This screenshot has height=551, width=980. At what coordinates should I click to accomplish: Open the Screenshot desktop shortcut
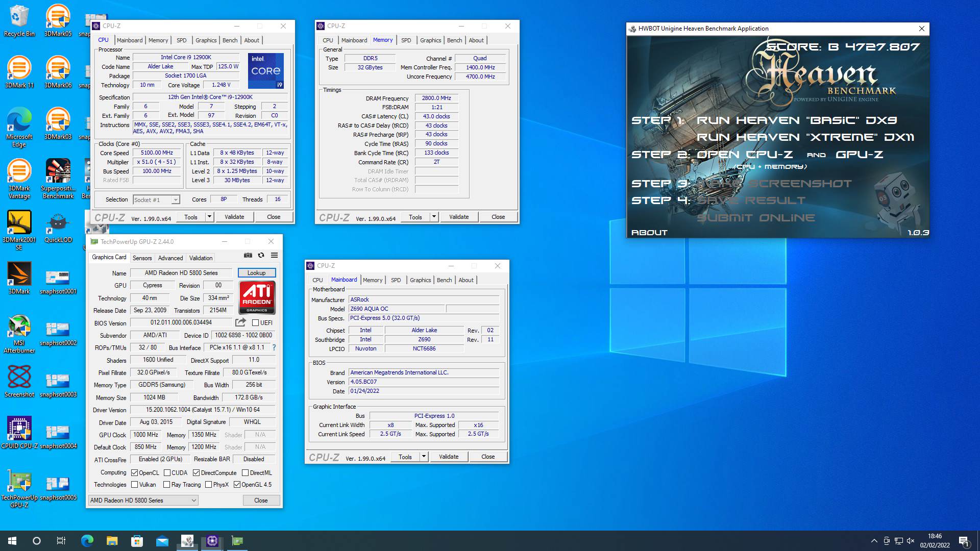(19, 381)
